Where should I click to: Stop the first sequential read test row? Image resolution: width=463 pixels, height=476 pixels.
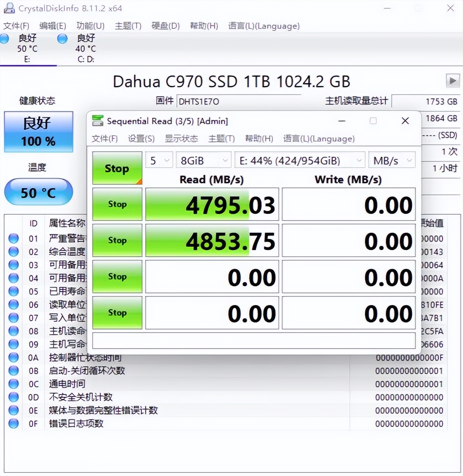tap(117, 205)
